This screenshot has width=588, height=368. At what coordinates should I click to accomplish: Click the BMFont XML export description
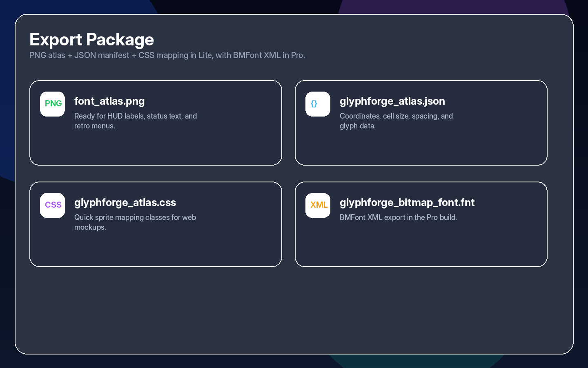click(398, 218)
